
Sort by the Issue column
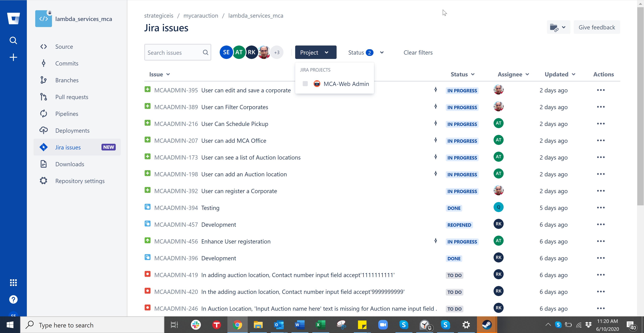159,74
